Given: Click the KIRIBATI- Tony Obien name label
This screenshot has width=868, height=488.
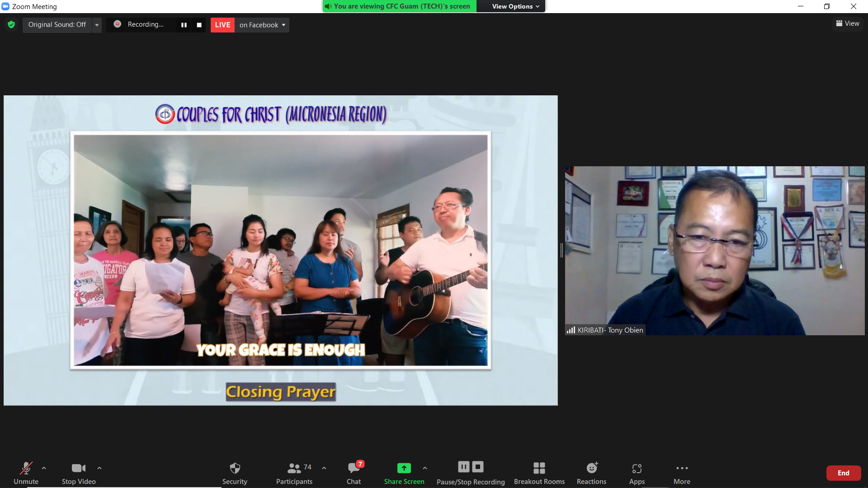Looking at the screenshot, I should [x=610, y=330].
